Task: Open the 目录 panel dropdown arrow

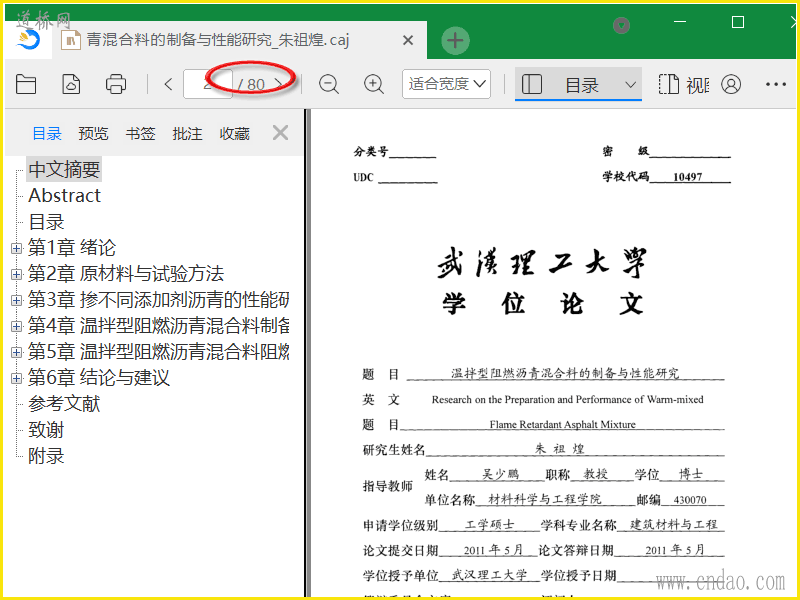Action: coord(631,85)
